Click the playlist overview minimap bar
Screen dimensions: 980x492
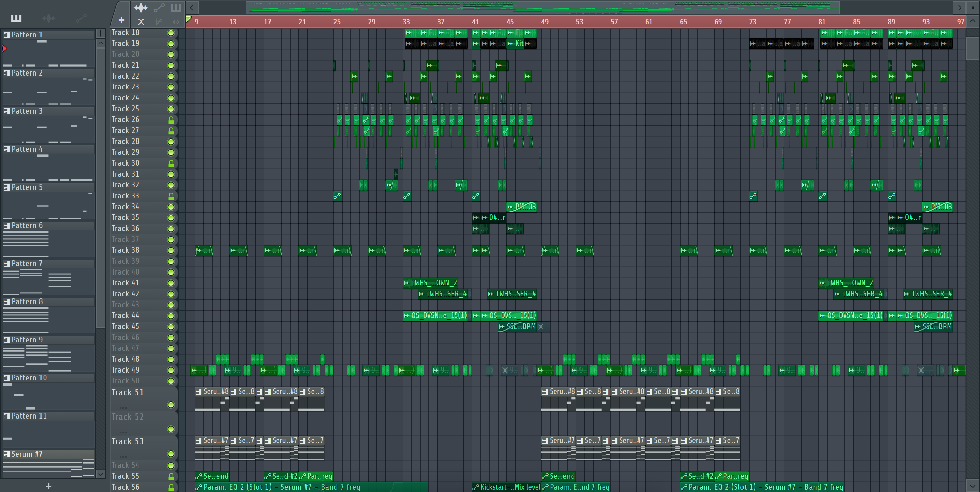click(543, 7)
